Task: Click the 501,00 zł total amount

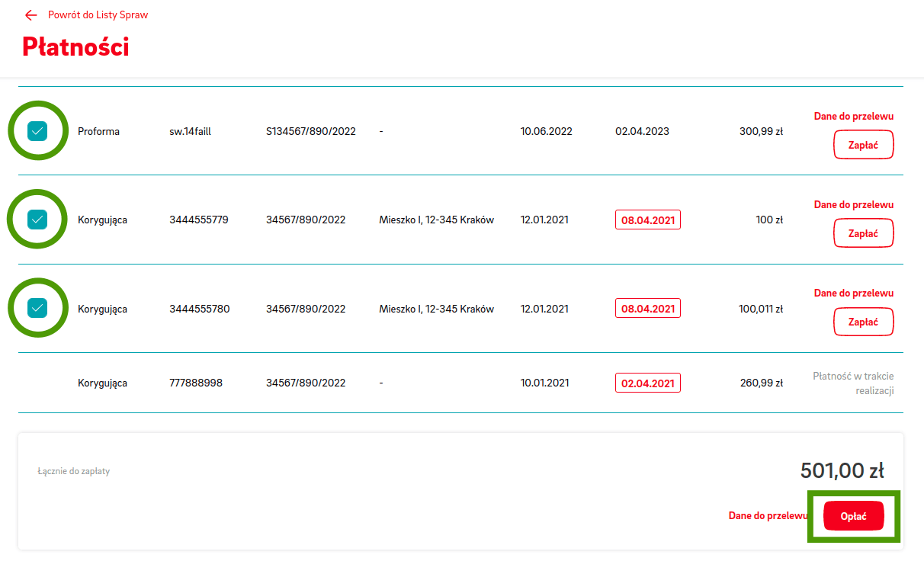Action: (x=842, y=471)
